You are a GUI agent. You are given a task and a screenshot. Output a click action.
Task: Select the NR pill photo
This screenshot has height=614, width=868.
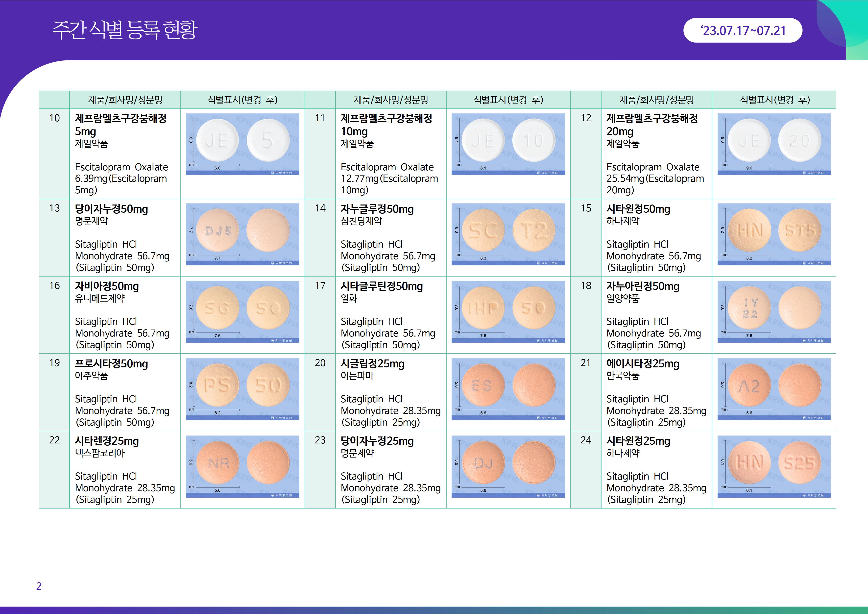tap(242, 466)
